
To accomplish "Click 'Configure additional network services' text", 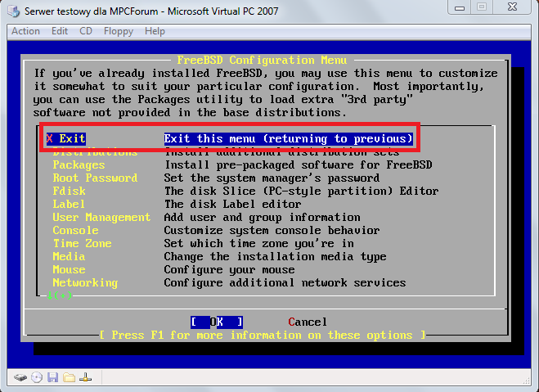I will 285,282.
